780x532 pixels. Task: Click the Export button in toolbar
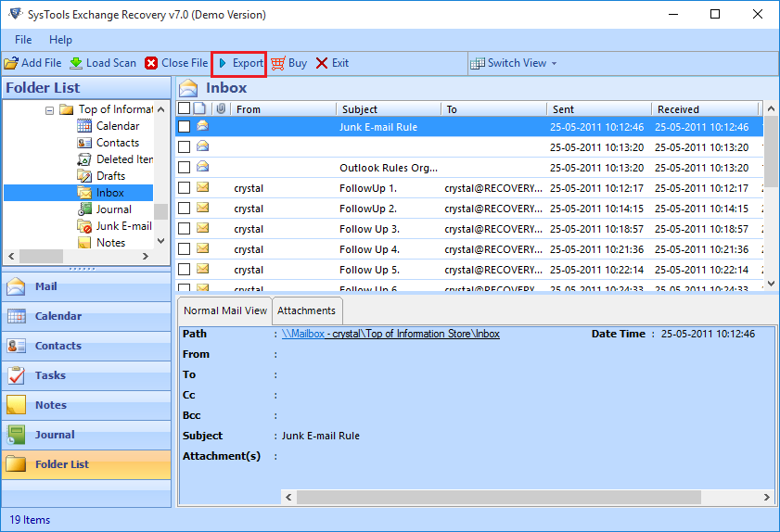(x=239, y=63)
